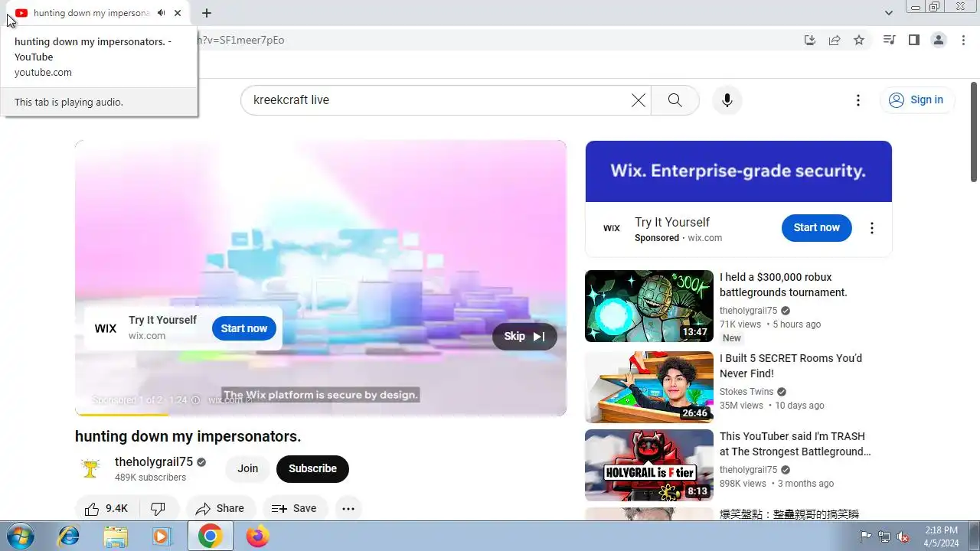This screenshot has width=980, height=551.
Task: Dislike the video
Action: click(159, 508)
